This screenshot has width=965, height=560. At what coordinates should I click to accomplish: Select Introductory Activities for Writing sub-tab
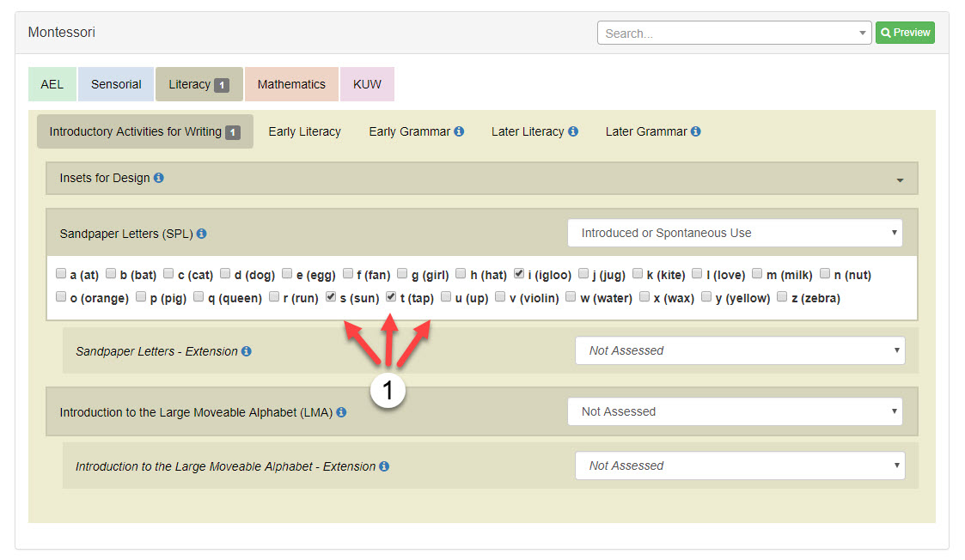[x=144, y=131]
